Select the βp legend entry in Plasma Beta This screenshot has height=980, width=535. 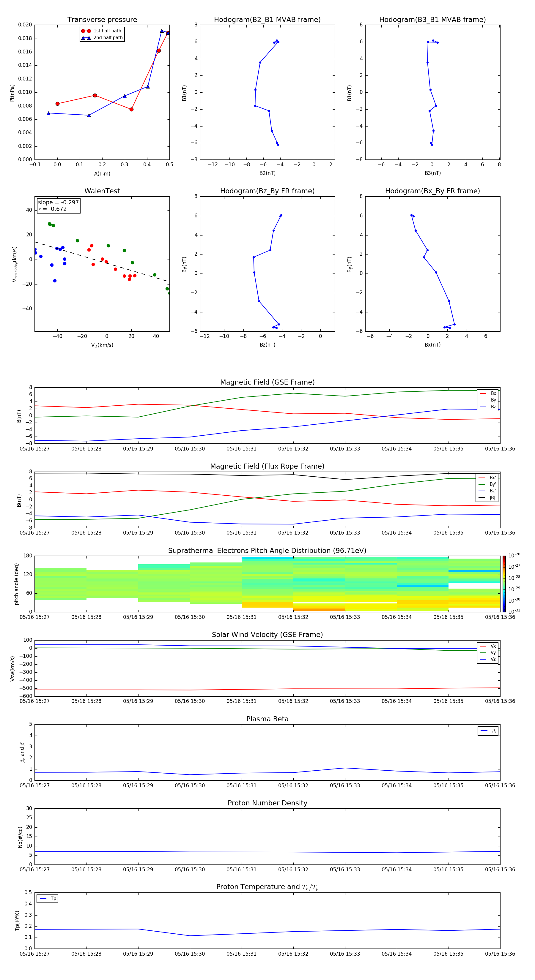[488, 731]
